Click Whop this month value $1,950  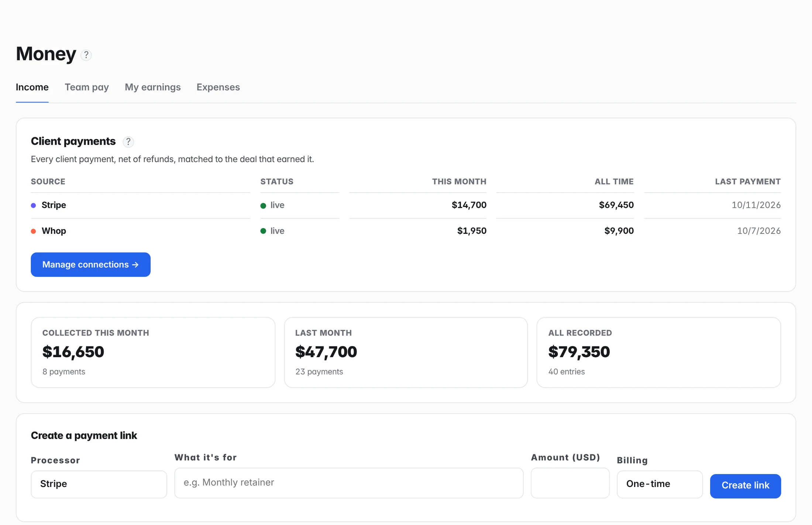pyautogui.click(x=472, y=231)
